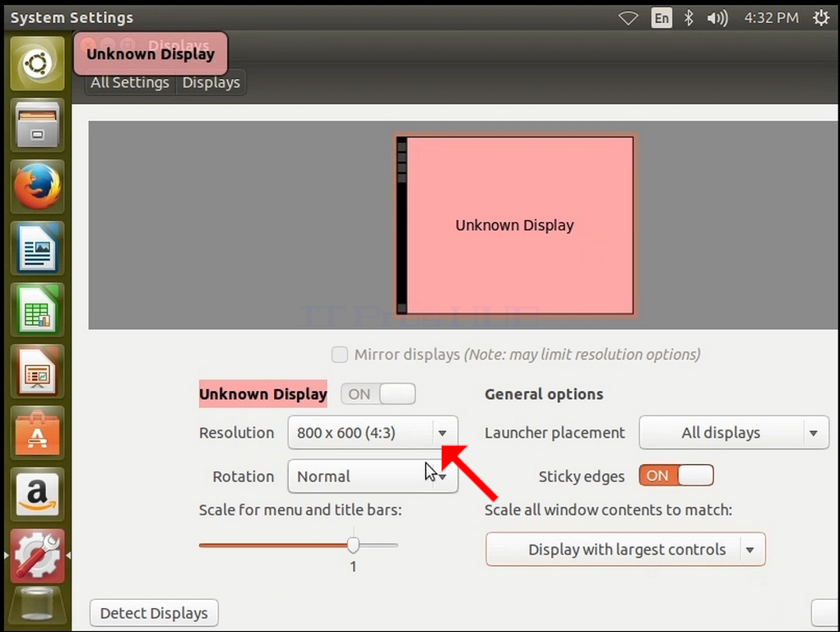This screenshot has width=840, height=632.
Task: Toggle the Unknown Display ON switch
Action: coord(378,394)
